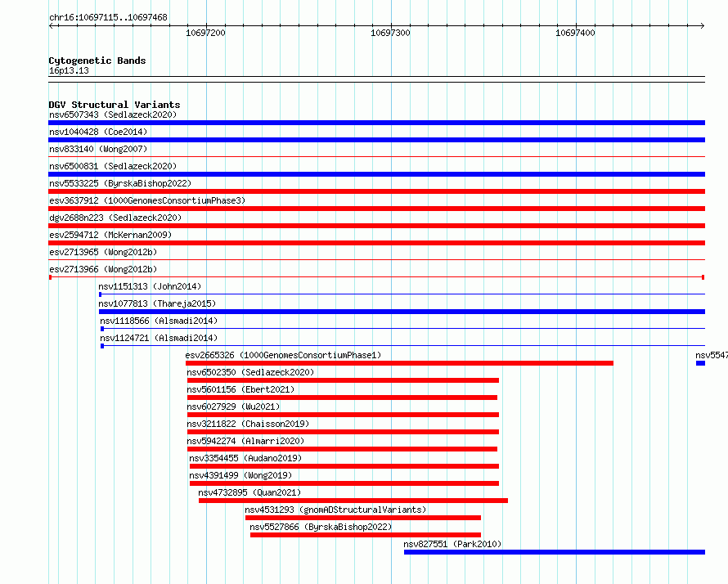Open the esv2713966 (Wong2012b) label
The height and width of the screenshot is (584, 728).
coord(103,269)
